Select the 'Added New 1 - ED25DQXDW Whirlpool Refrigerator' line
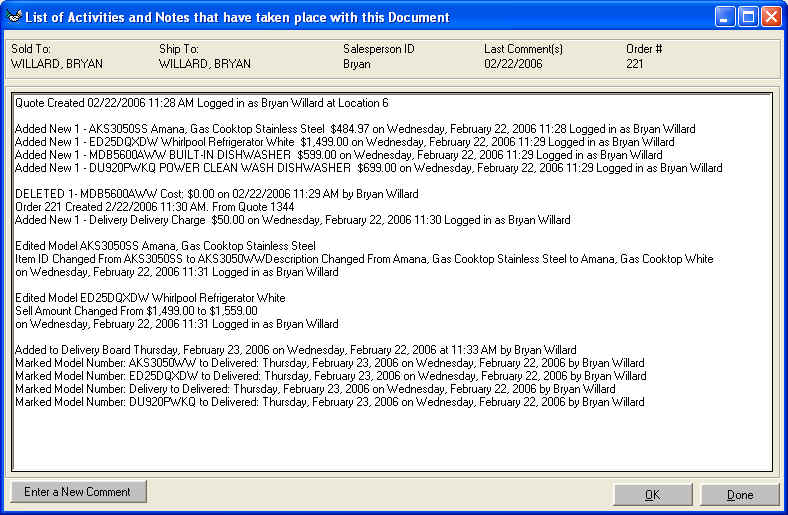 click(344, 142)
